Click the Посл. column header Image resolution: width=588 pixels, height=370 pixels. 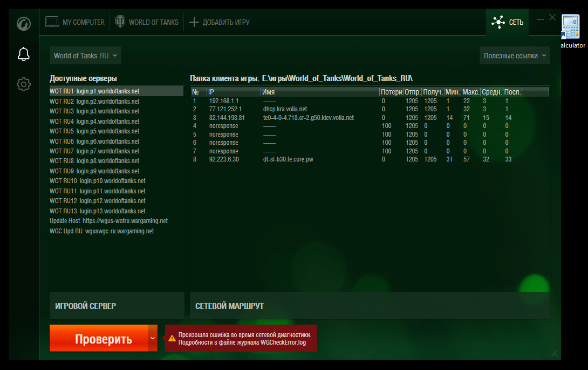pyautogui.click(x=512, y=92)
